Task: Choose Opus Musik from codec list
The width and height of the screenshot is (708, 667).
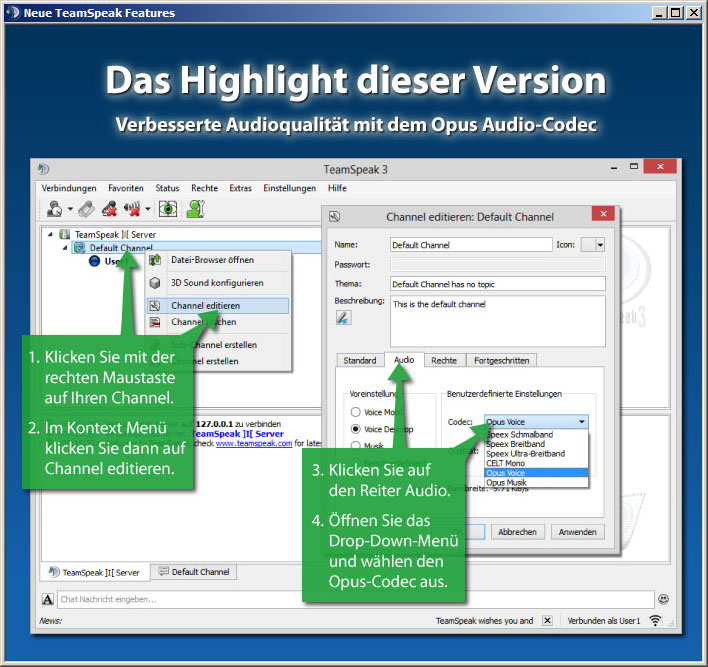Action: 536,482
